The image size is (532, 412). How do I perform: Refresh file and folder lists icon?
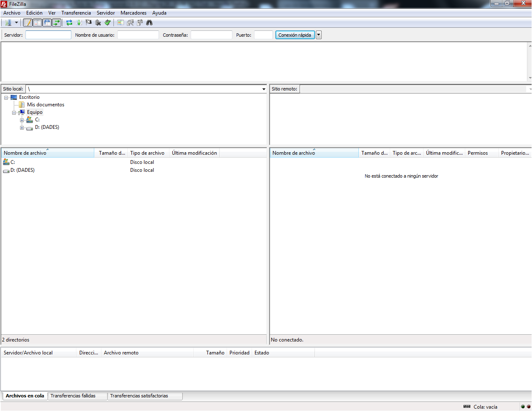[69, 23]
